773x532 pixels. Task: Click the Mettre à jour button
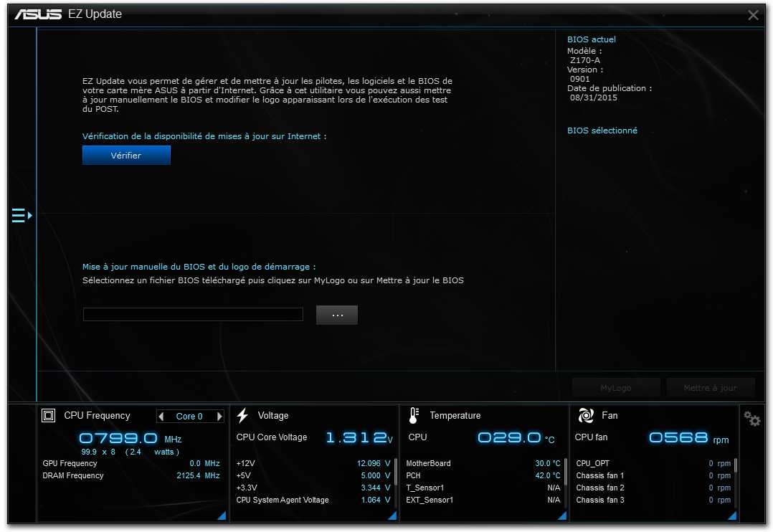[x=710, y=388]
